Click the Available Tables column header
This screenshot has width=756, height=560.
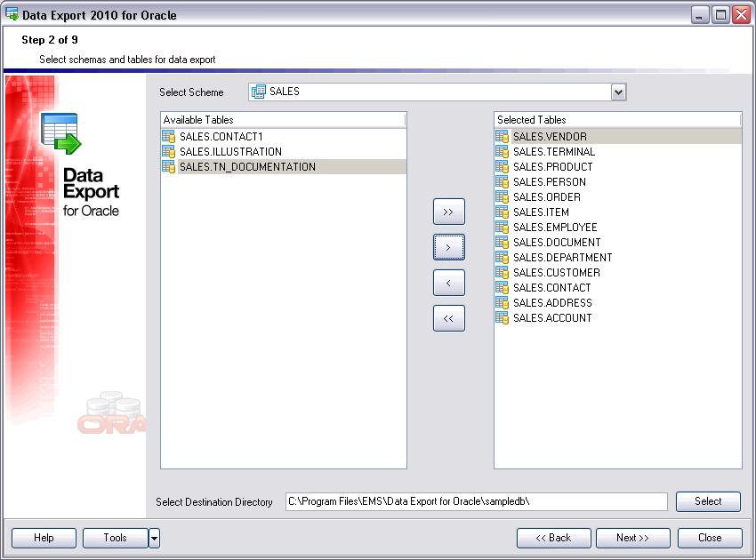tap(284, 120)
